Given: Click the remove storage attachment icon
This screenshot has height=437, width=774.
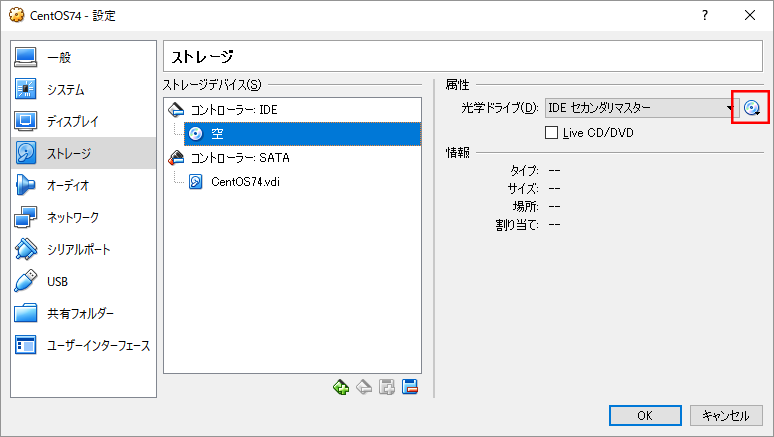Looking at the screenshot, I should pos(410,387).
